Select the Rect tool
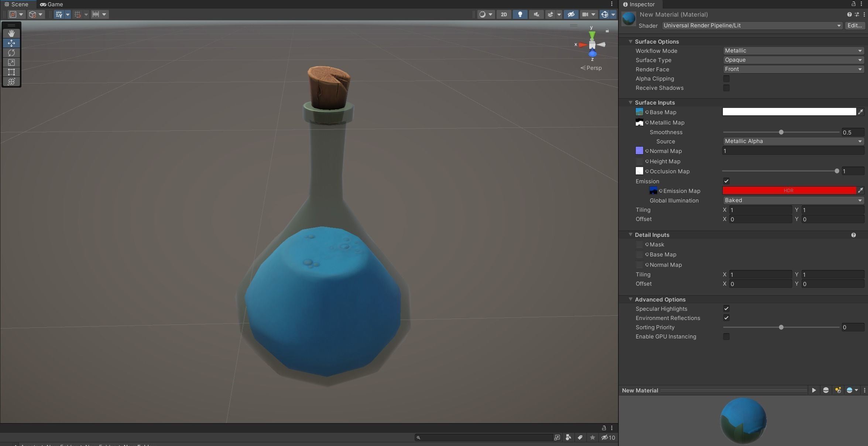Viewport: 868px width, 446px height. 11,72
